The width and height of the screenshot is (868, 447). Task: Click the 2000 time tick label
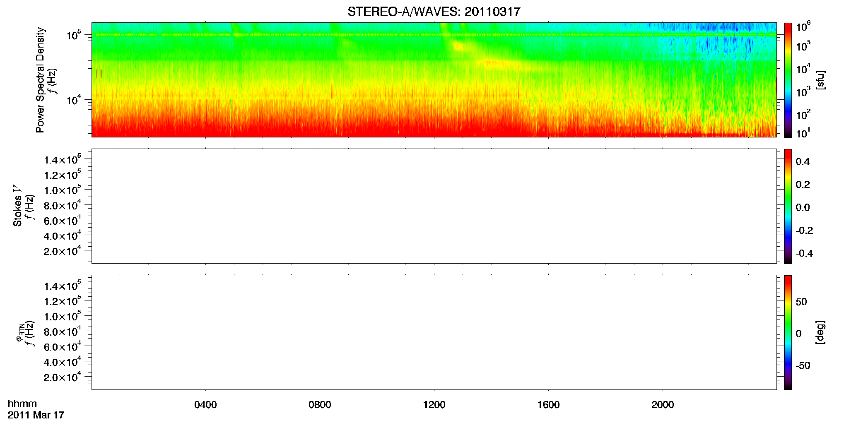pyautogui.click(x=663, y=405)
